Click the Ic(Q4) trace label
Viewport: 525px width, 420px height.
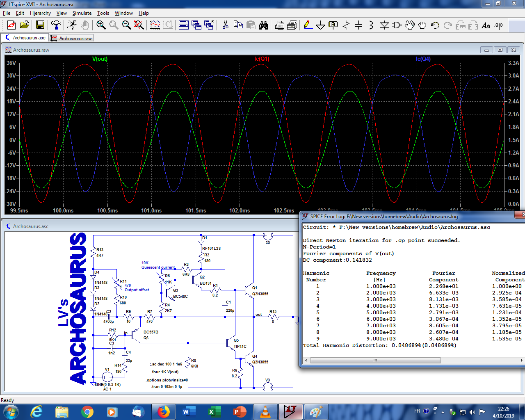point(423,59)
